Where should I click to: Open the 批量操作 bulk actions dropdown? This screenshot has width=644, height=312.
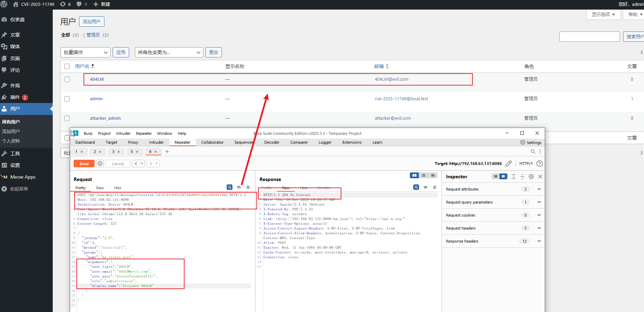coord(86,52)
